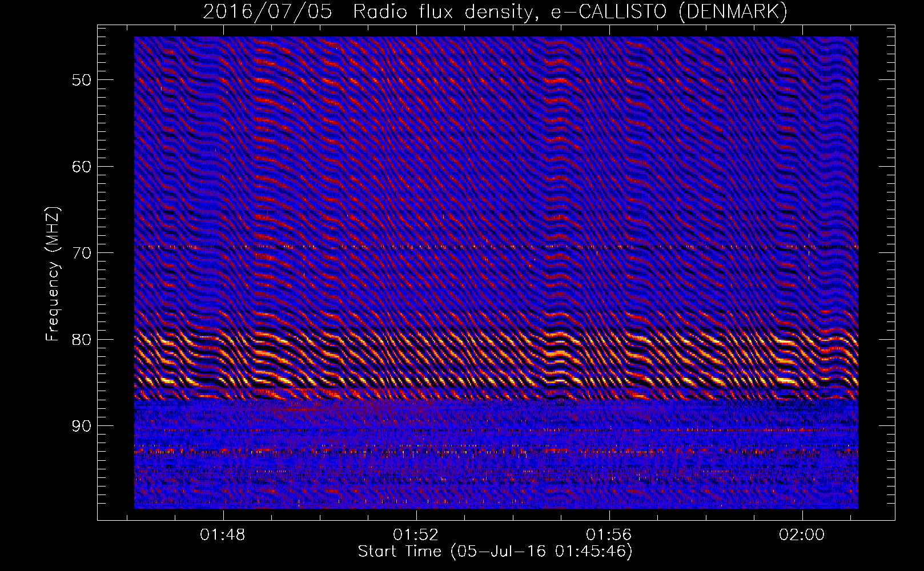This screenshot has width=924, height=571.
Task: Click the 01:48 time tick label
Action: tap(223, 534)
